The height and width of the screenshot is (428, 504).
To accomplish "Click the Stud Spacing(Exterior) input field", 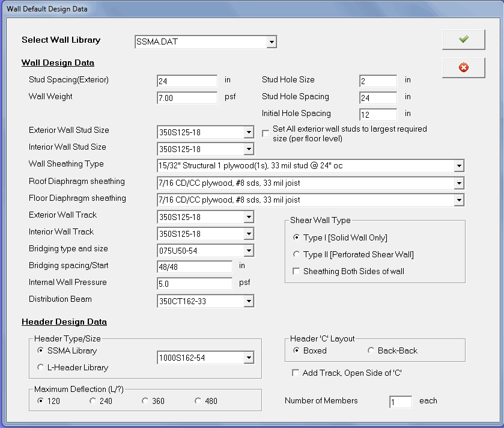I will (x=187, y=81).
